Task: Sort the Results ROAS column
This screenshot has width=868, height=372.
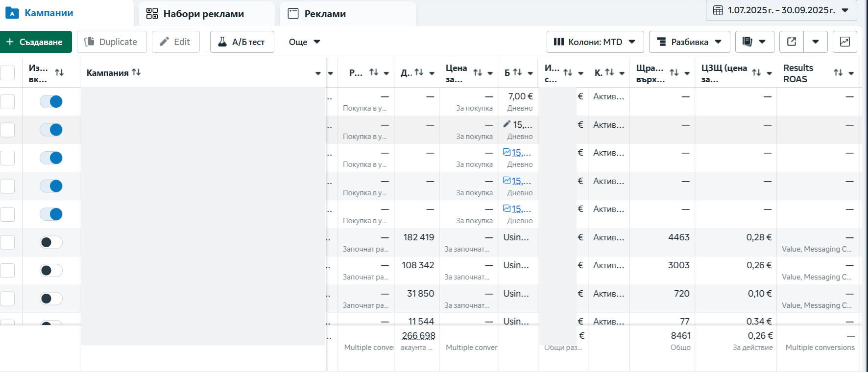Action: click(838, 73)
